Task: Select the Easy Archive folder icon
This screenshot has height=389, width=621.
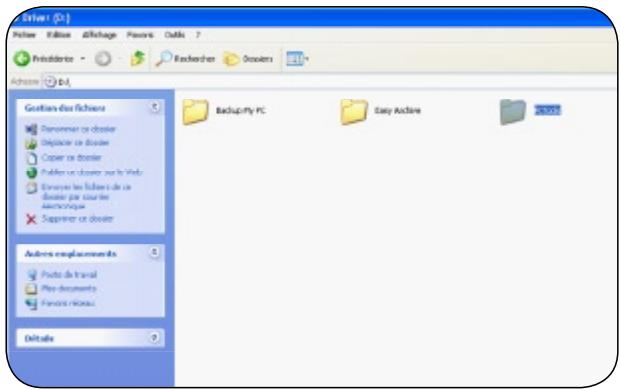Action: (x=354, y=112)
